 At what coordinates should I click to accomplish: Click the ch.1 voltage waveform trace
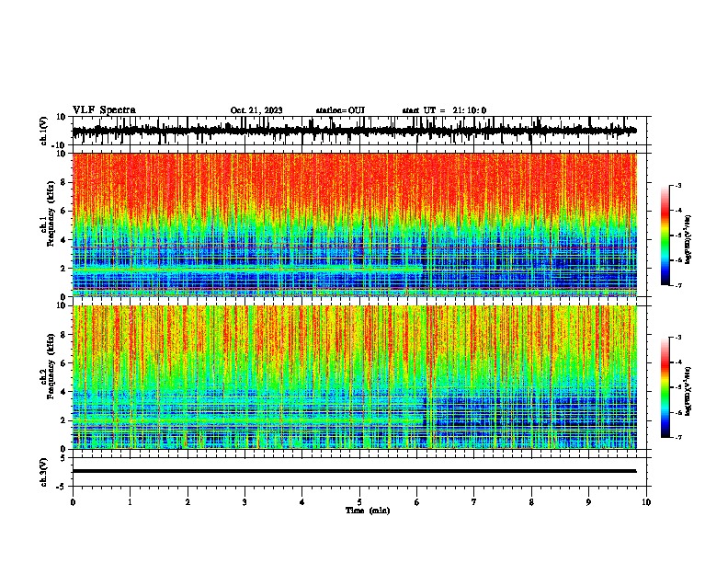point(354,131)
